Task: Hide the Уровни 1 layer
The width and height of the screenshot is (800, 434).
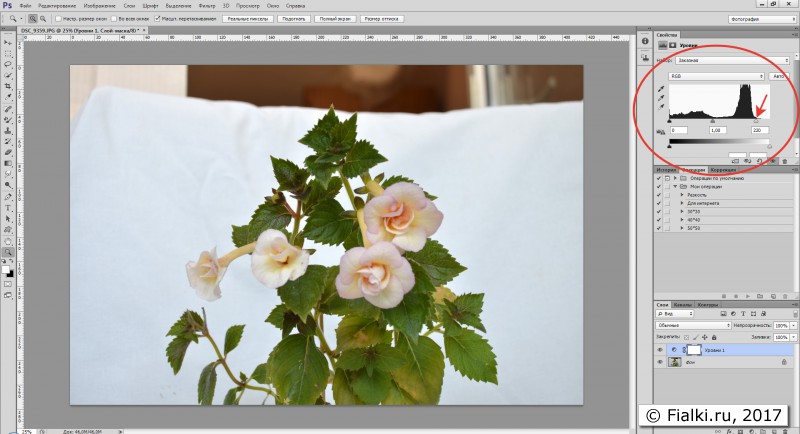Action: pyautogui.click(x=660, y=350)
